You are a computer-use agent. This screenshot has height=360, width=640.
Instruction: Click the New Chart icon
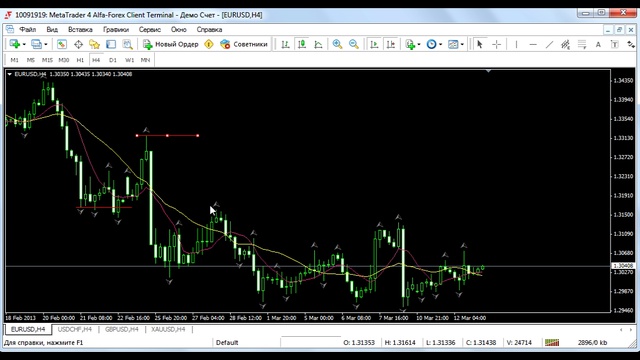click(x=15, y=44)
